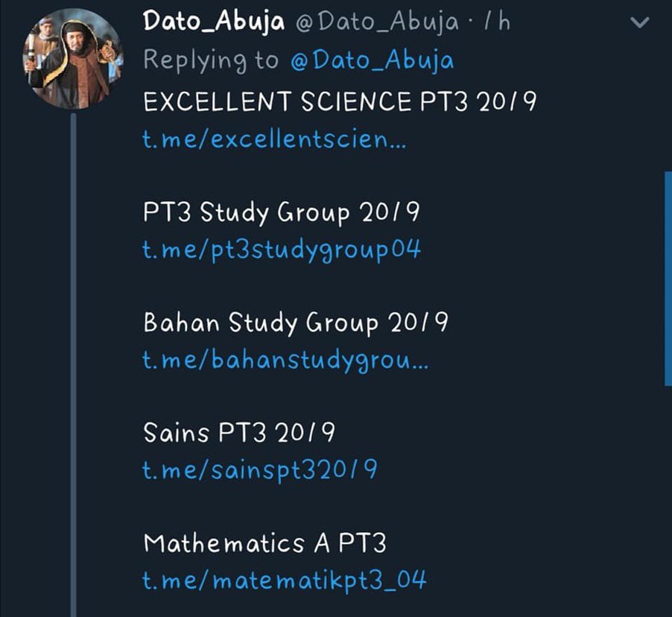Click the "Bahan Study Group 2019" text
672x617 pixels.
point(295,324)
